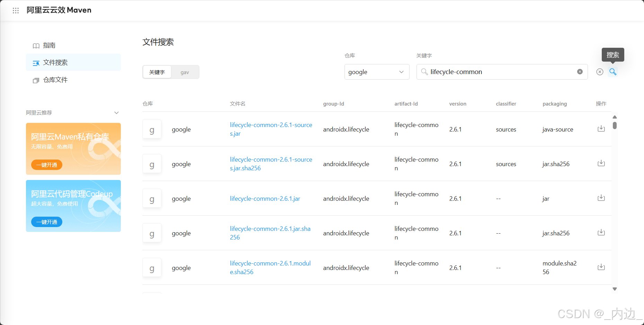The height and width of the screenshot is (325, 644).
Task: Download lifecycle-common-2.6.1-sources.jar java-source file
Action: 601,128
